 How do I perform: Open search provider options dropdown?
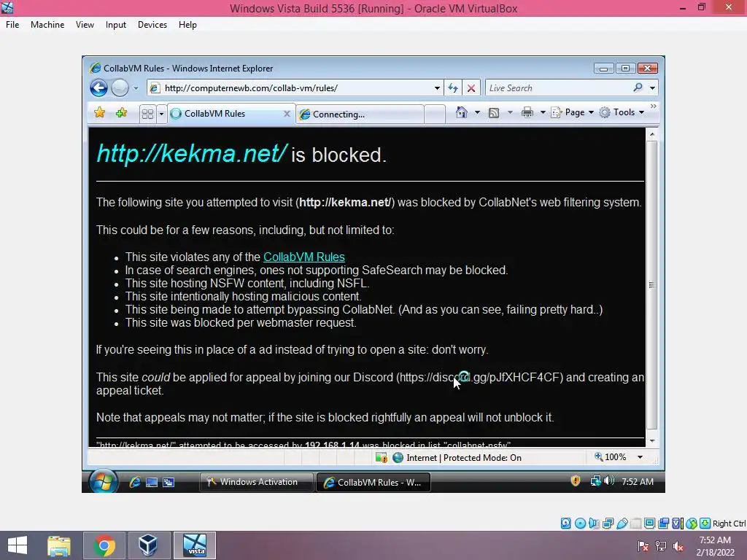coord(652,88)
